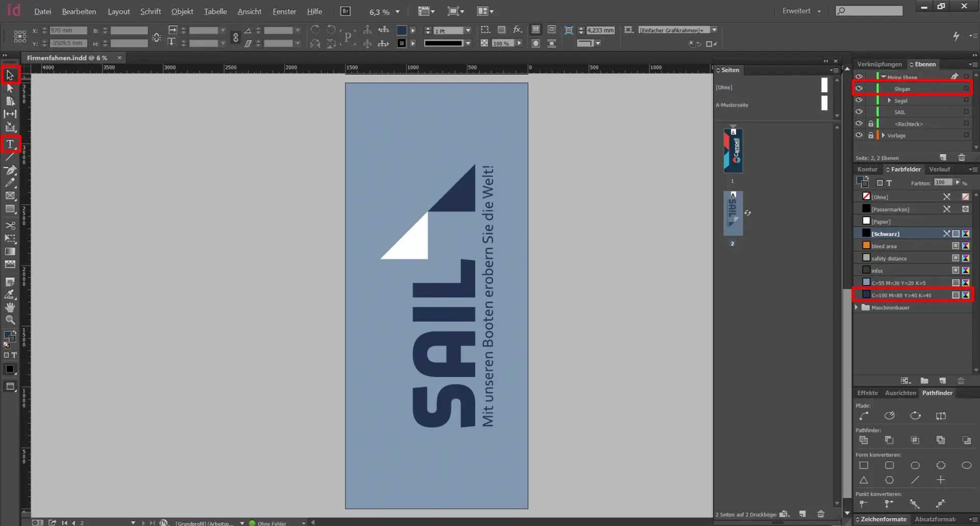Screen dimensions: 980x526
Task: Delete selected layer with Ebenen trash icon
Action: tap(962, 158)
